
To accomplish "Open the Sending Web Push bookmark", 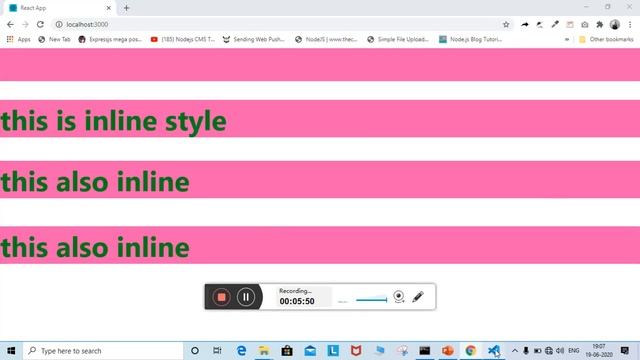I will coord(253,39).
